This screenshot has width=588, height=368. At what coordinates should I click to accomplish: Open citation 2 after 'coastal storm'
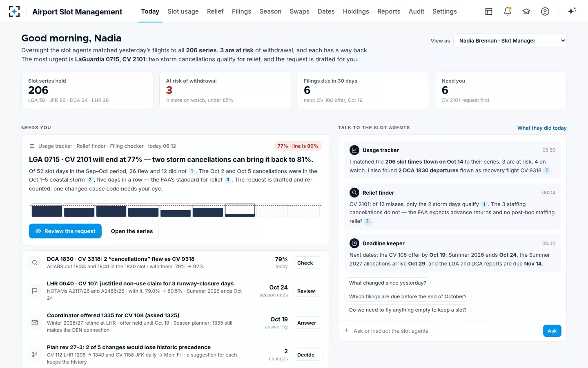pyautogui.click(x=90, y=180)
